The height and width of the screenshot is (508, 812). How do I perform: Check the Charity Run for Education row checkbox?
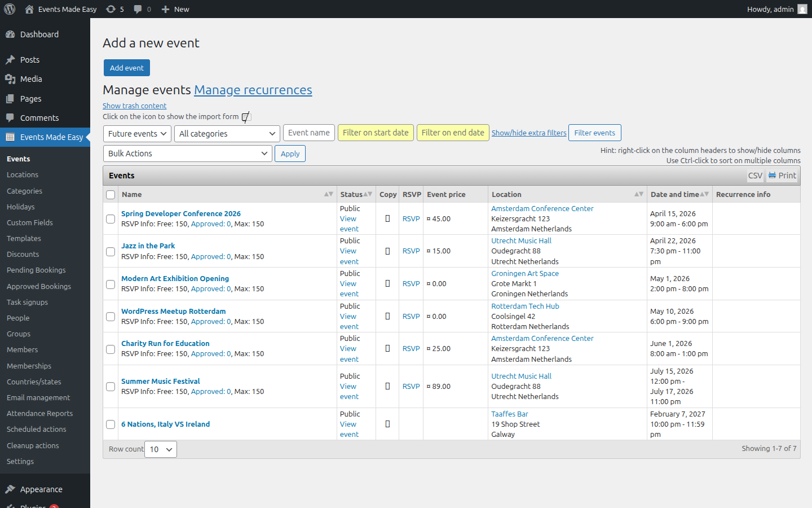111,349
